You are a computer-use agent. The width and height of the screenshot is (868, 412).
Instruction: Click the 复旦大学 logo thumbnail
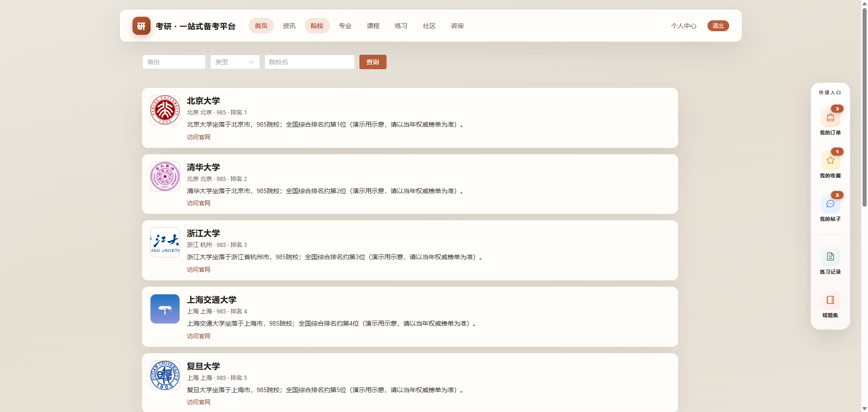coord(165,375)
